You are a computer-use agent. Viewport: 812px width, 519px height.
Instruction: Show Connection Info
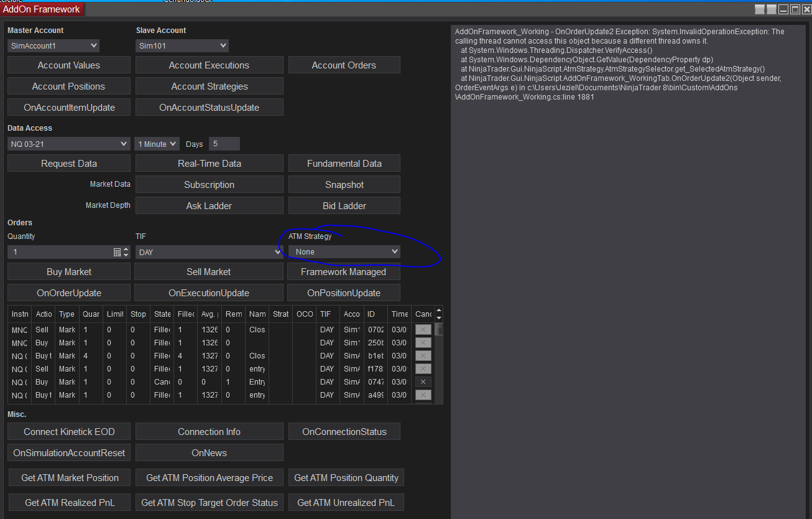click(210, 432)
